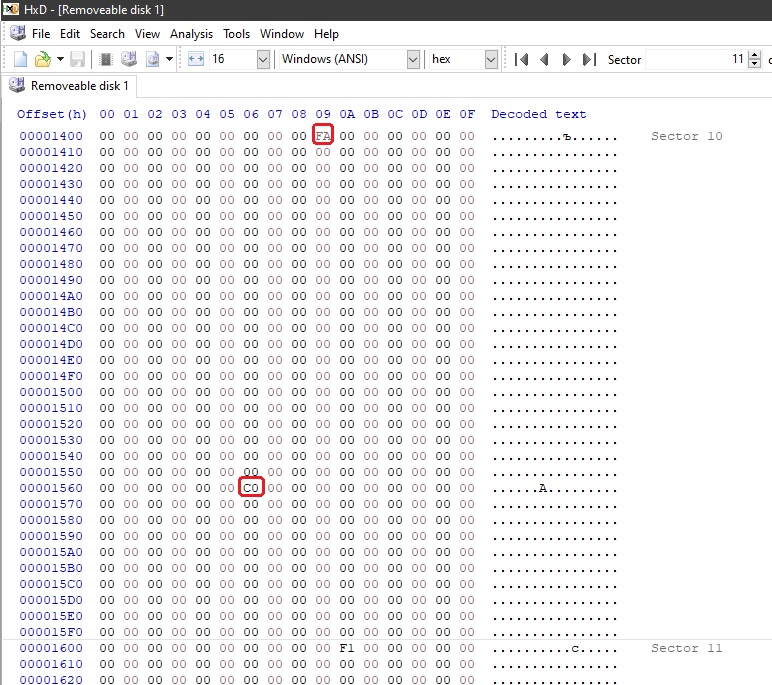Go to the next sector
Screen dimensions: 772x685
(567, 60)
